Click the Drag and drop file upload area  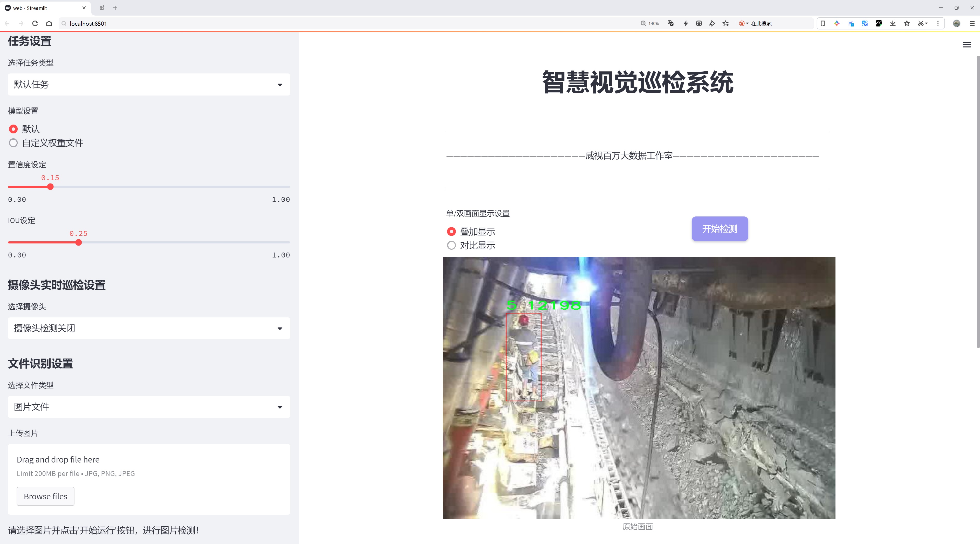pyautogui.click(x=149, y=479)
